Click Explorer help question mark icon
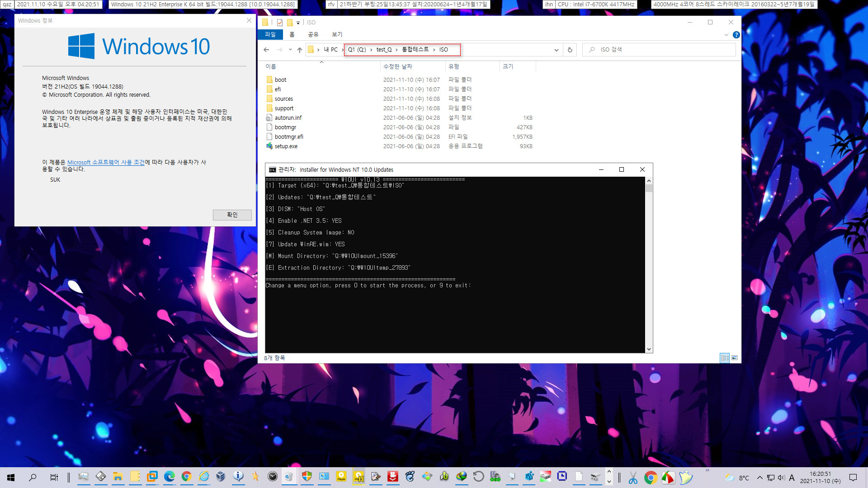Image resolution: width=868 pixels, height=488 pixels. point(736,35)
